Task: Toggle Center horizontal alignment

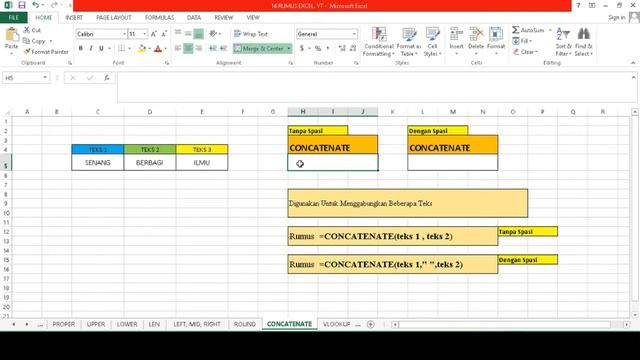Action: pyautogui.click(x=188, y=49)
